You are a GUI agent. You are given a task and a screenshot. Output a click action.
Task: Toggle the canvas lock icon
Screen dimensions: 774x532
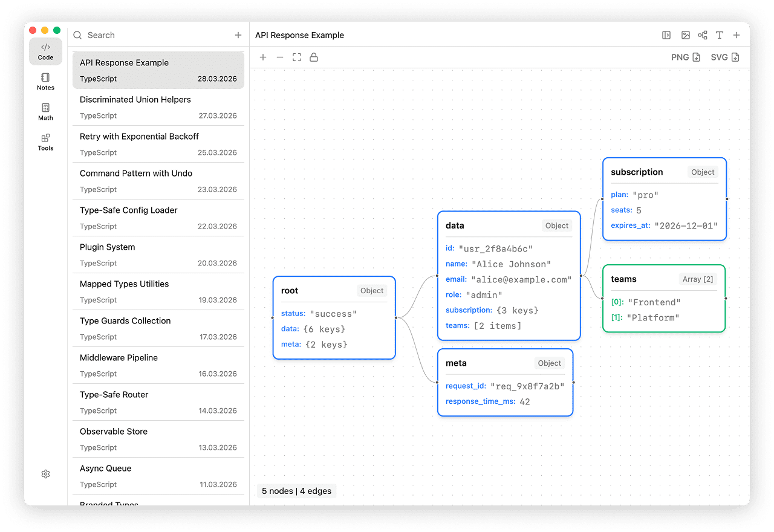314,57
